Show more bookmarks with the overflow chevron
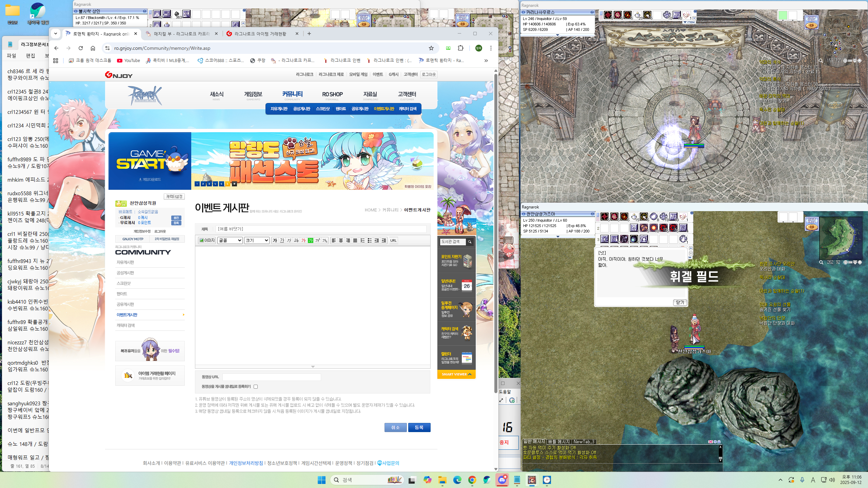Screen dimensions: 868x488 point(486,61)
